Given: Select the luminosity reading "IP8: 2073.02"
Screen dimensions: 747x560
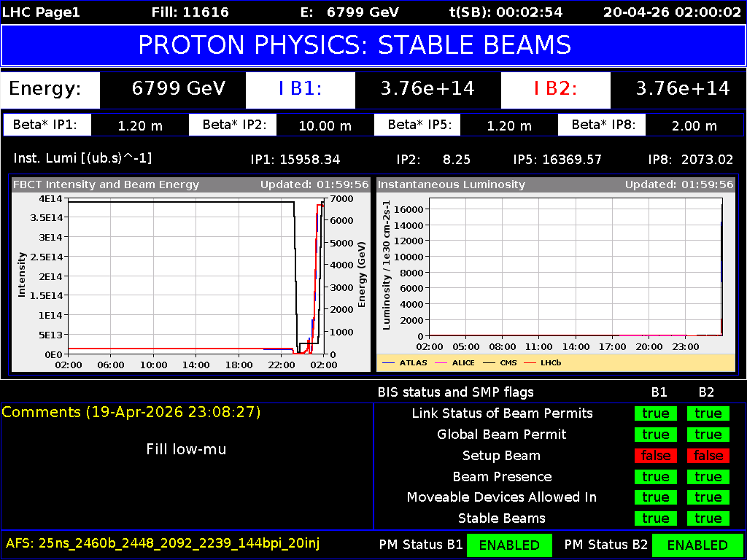Looking at the screenshot, I should pyautogui.click(x=691, y=160).
